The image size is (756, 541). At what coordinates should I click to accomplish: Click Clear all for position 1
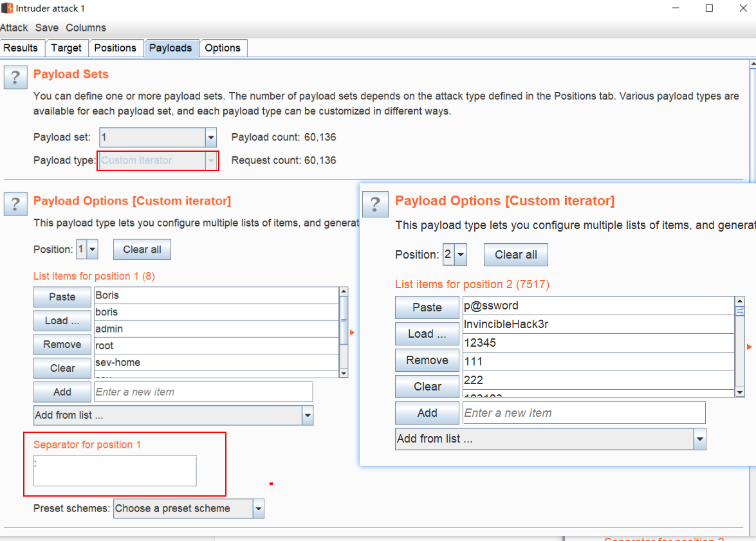point(142,250)
